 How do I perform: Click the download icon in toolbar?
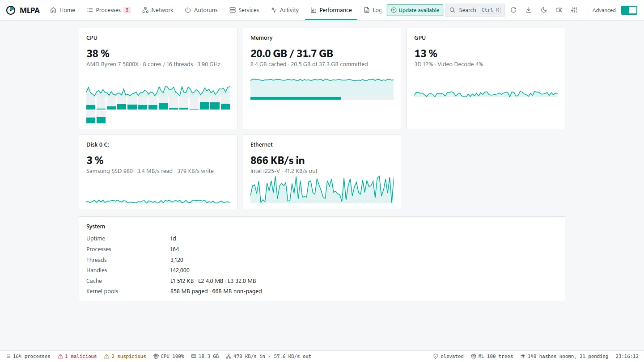pyautogui.click(x=529, y=10)
